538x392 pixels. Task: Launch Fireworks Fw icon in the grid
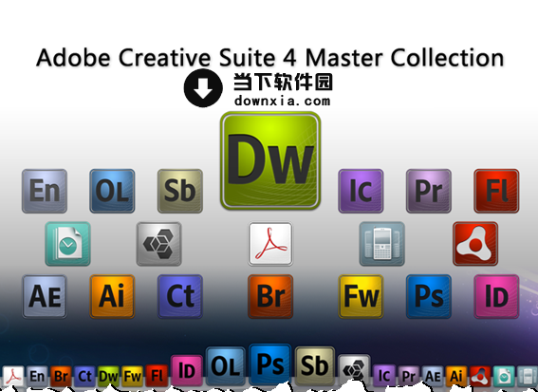(361, 296)
